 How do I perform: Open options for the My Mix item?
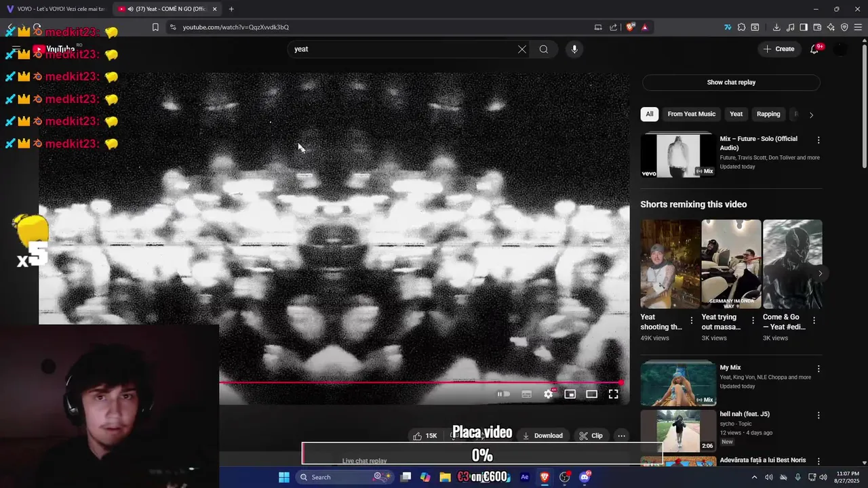[x=818, y=369]
